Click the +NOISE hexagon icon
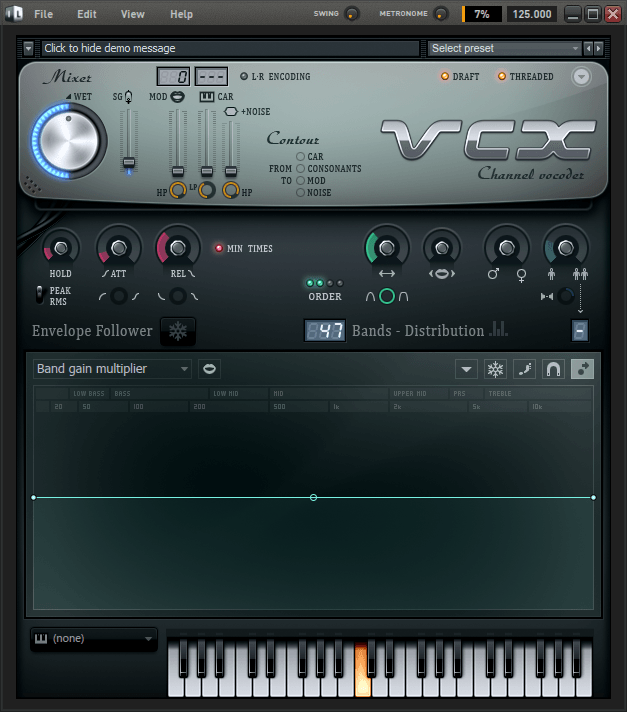The image size is (627, 712). click(x=231, y=111)
